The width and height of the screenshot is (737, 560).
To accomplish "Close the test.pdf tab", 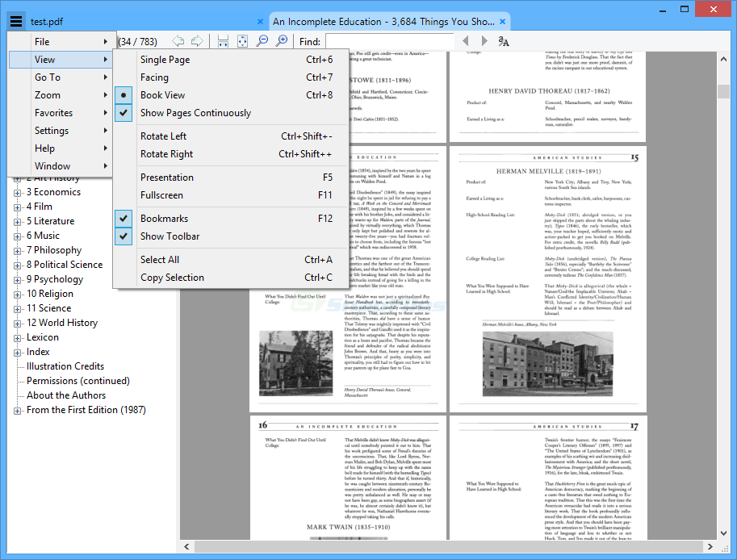I will point(261,22).
